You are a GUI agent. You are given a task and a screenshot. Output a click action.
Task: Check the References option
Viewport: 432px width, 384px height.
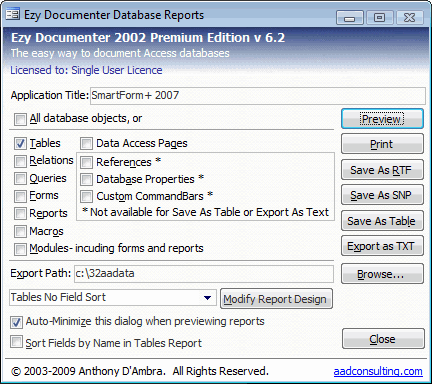pos(86,162)
